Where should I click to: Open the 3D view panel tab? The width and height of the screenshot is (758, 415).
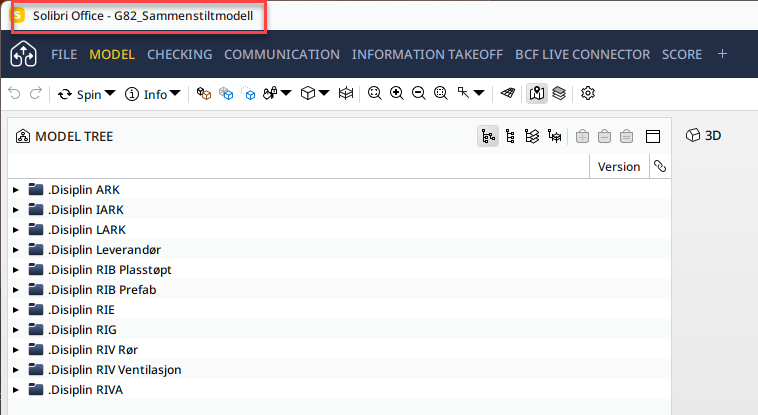[x=704, y=135]
